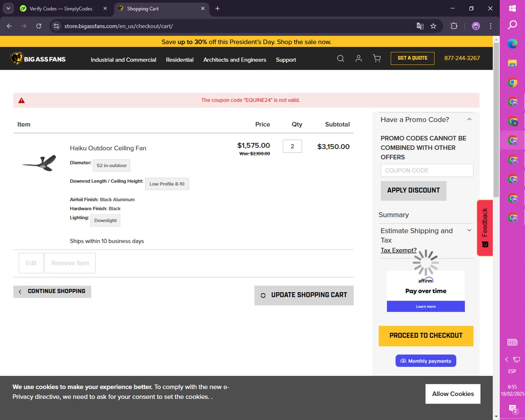Open the Chrome profile avatar

click(x=476, y=26)
